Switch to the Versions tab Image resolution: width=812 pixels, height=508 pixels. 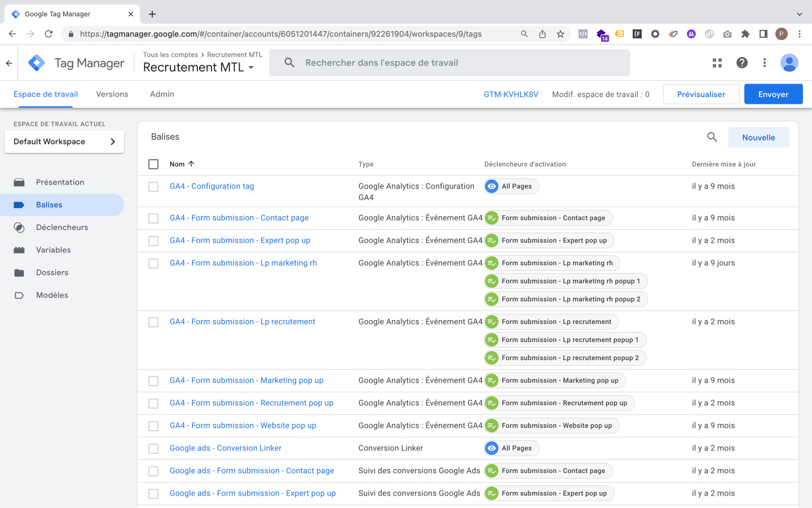point(112,94)
